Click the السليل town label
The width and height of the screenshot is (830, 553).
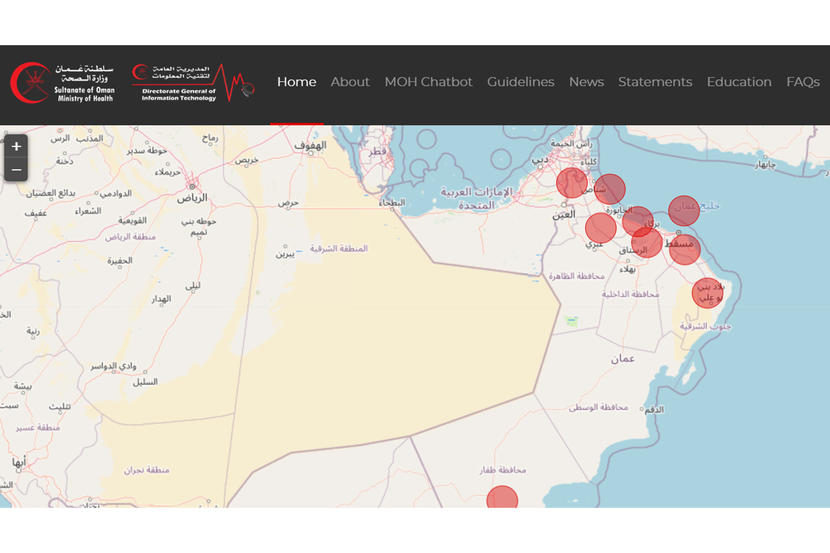coord(145,382)
